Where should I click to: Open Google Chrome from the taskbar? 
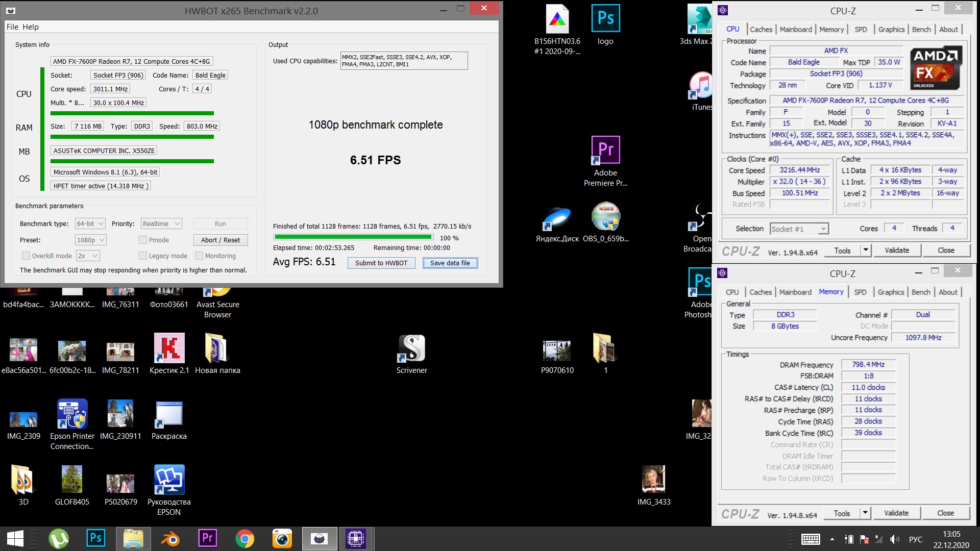(x=244, y=539)
